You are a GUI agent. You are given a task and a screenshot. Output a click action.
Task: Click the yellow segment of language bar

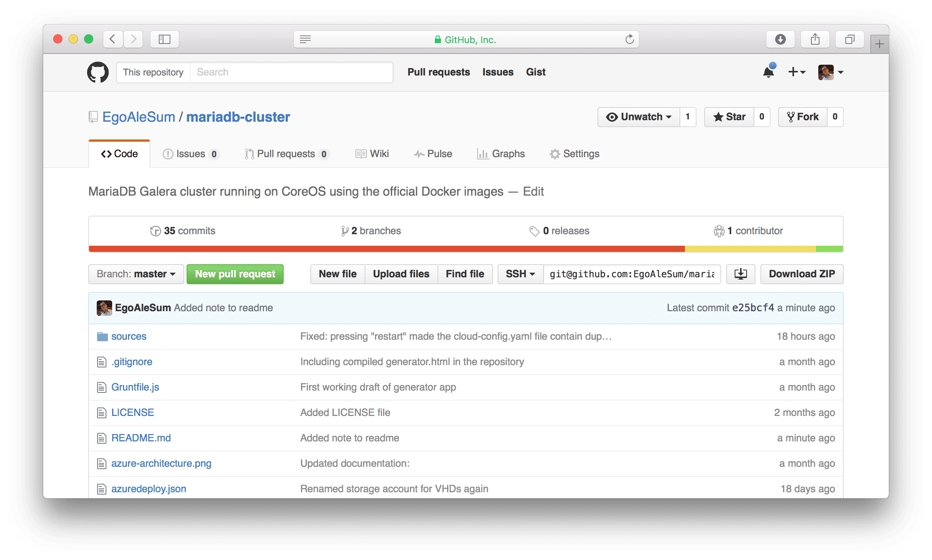pos(750,249)
